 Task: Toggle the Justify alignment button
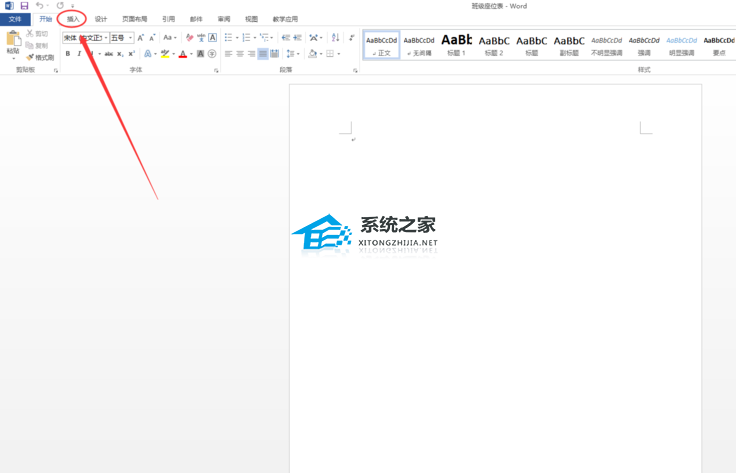click(263, 54)
